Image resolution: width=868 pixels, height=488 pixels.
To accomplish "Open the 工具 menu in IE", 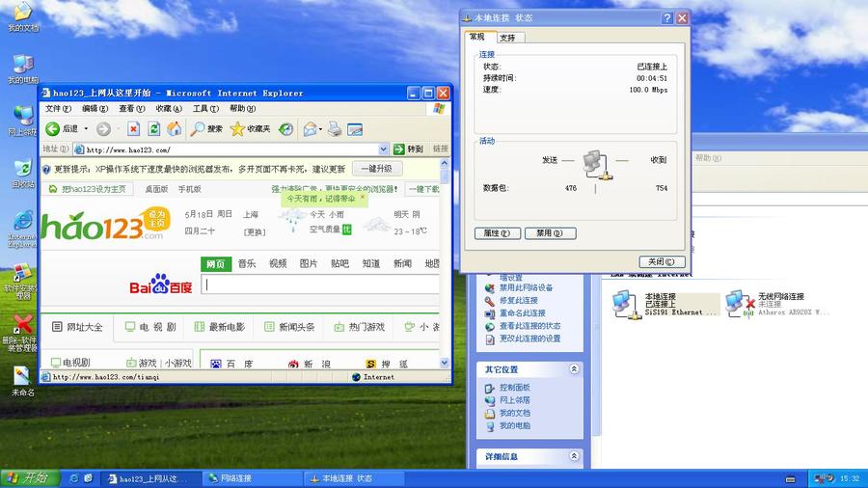I will pos(205,108).
